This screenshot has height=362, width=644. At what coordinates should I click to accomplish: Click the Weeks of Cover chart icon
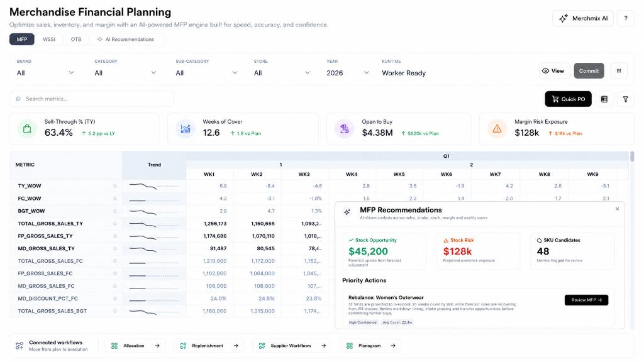[186, 129]
